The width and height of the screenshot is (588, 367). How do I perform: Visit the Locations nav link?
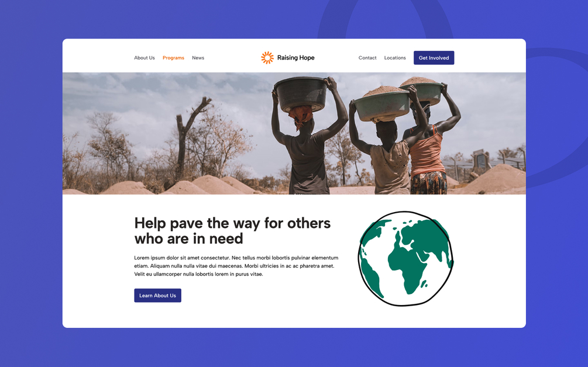tap(395, 58)
